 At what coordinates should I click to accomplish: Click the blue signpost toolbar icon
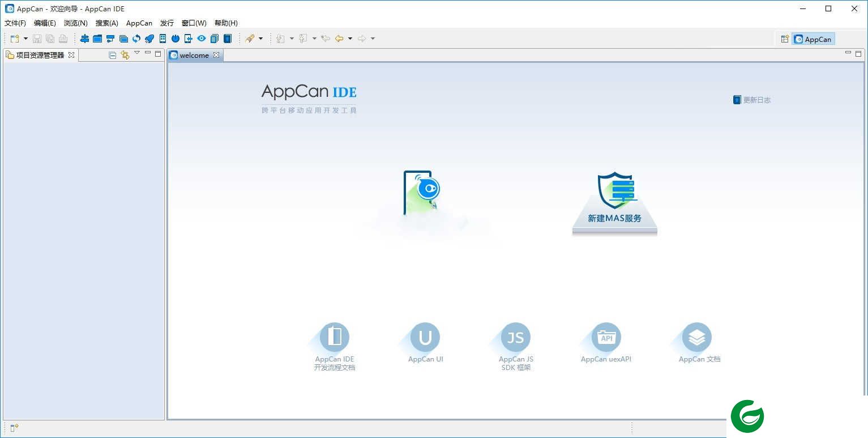click(84, 39)
